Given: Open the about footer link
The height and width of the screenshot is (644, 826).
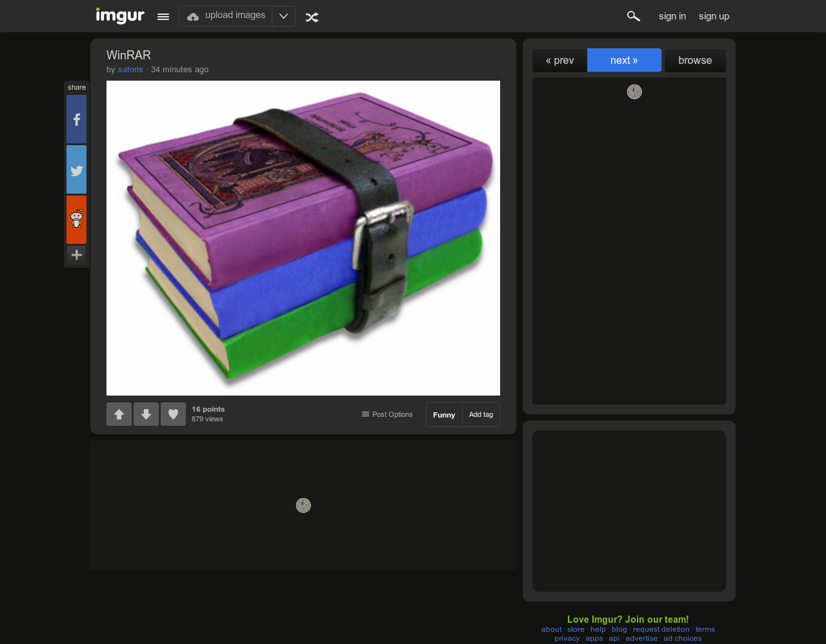Looking at the screenshot, I should [x=552, y=629].
